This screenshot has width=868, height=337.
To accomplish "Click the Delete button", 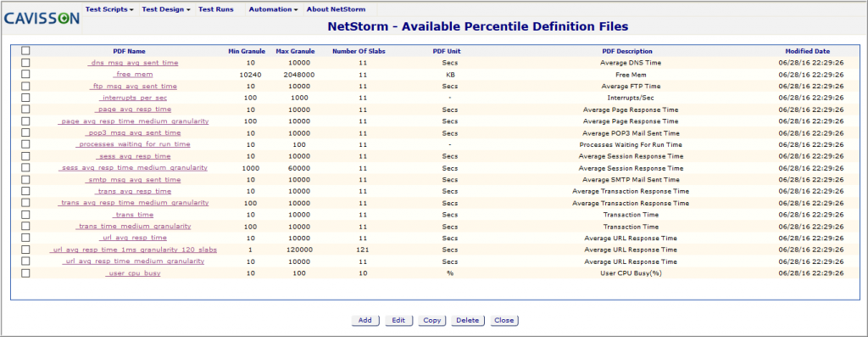I will [x=468, y=320].
